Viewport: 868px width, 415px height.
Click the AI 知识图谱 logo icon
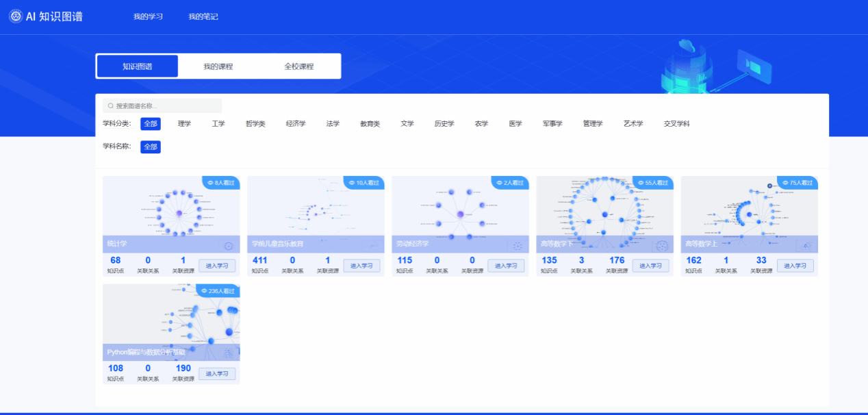point(15,16)
